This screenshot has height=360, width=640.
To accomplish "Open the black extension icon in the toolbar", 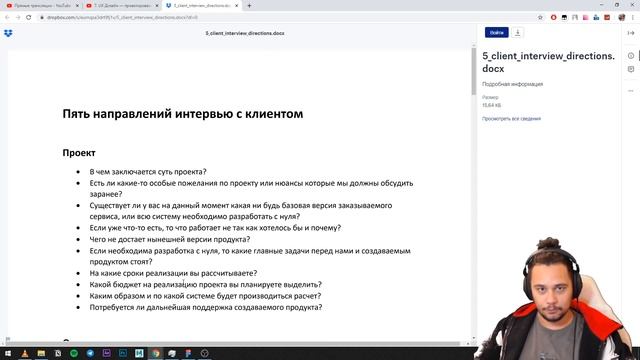I will [564, 18].
